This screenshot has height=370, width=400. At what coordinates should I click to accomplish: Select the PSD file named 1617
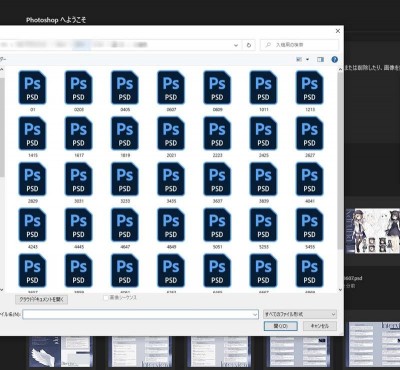click(x=79, y=136)
